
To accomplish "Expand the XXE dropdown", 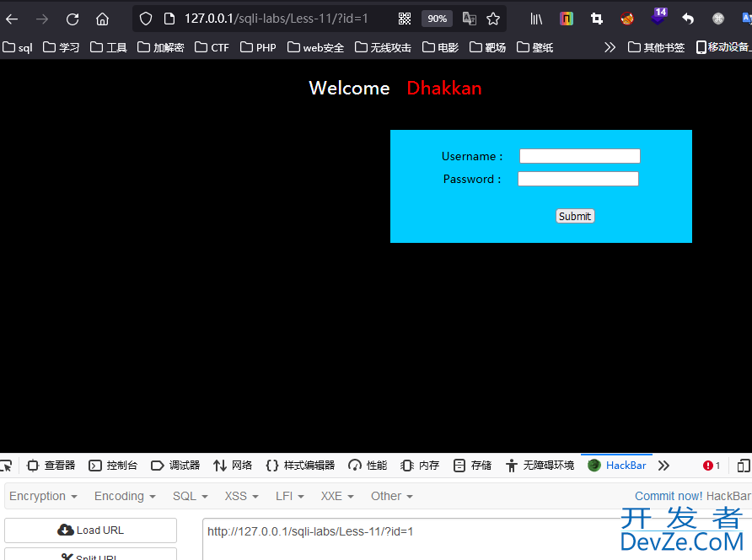I will pyautogui.click(x=337, y=496).
